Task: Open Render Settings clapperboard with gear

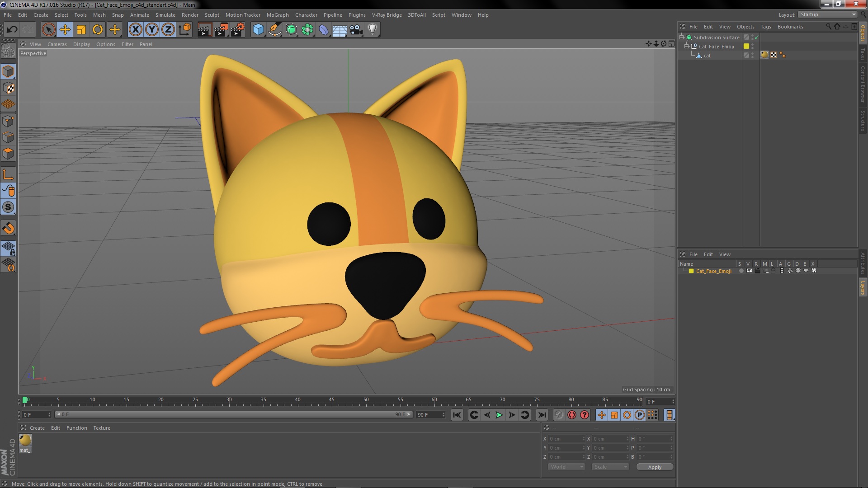Action: [x=238, y=30]
